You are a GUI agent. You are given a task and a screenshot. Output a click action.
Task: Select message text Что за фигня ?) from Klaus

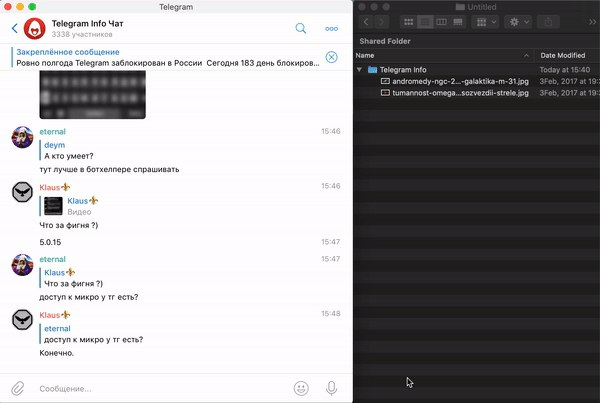69,225
